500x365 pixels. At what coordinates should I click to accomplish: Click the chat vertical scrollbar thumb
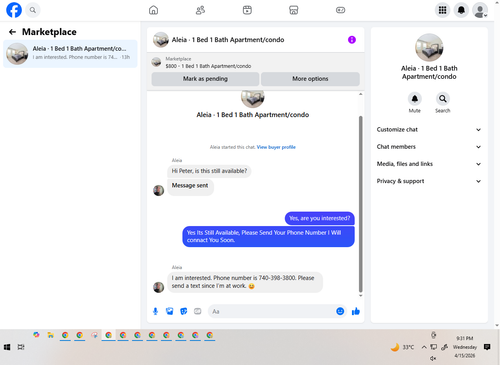point(360,204)
